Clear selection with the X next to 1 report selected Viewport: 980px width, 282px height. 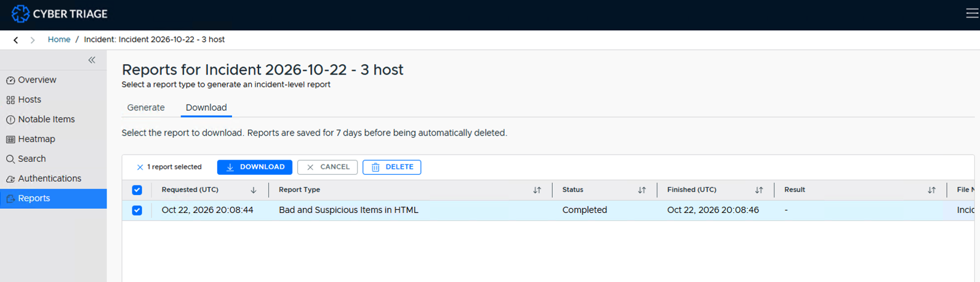click(140, 167)
